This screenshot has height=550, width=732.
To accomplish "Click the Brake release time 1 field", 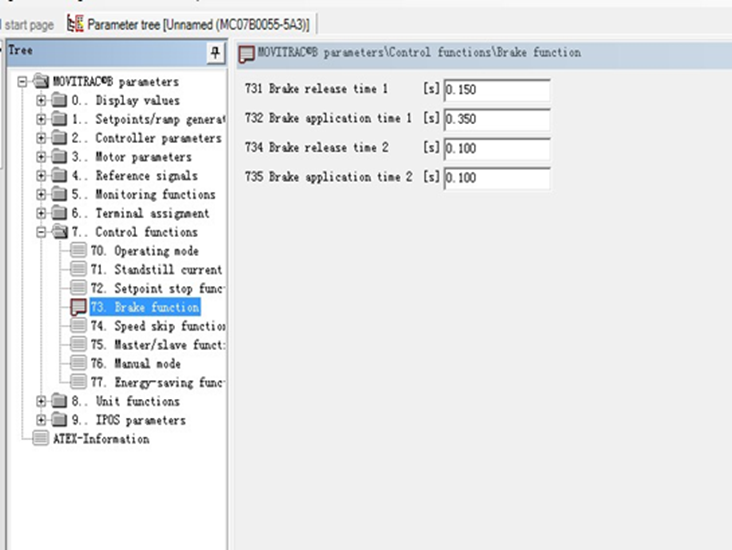I will tap(496, 90).
